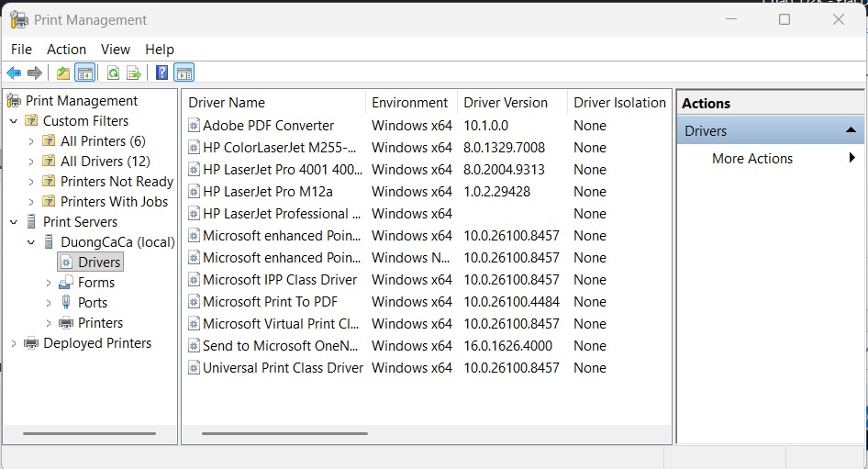Click the Printers Not Ready filter icon

49,182
